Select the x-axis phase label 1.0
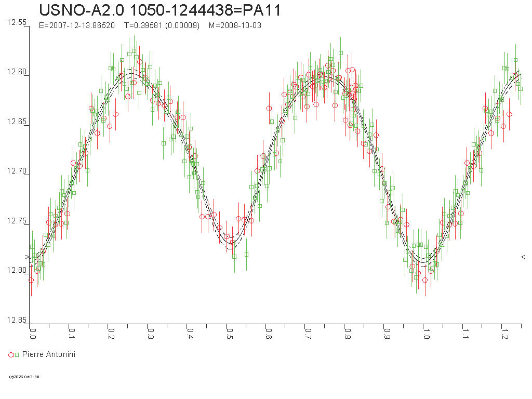The height and width of the screenshot is (399, 532). click(426, 334)
